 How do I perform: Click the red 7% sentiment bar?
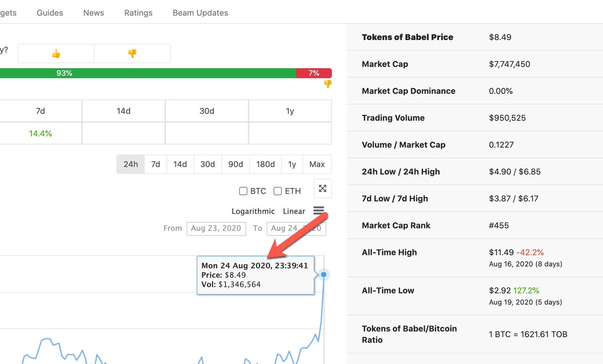(x=314, y=73)
